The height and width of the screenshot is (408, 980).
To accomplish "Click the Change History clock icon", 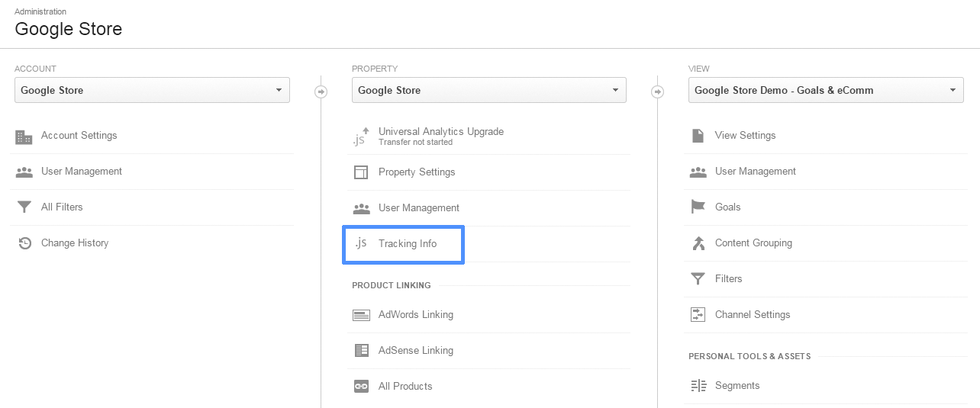I will (x=24, y=243).
